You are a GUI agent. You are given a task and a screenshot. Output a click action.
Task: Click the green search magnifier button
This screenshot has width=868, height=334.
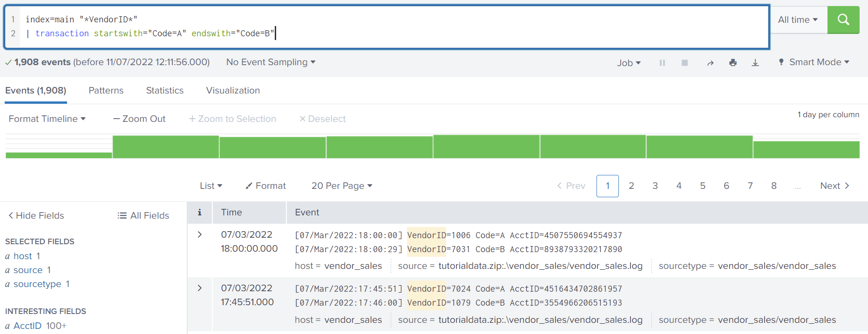[x=843, y=20]
